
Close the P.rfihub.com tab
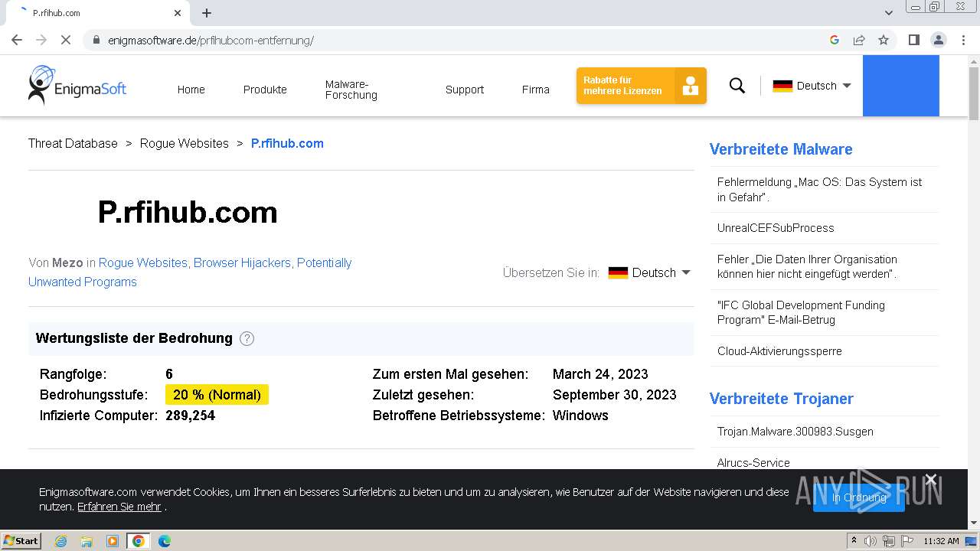(x=178, y=13)
